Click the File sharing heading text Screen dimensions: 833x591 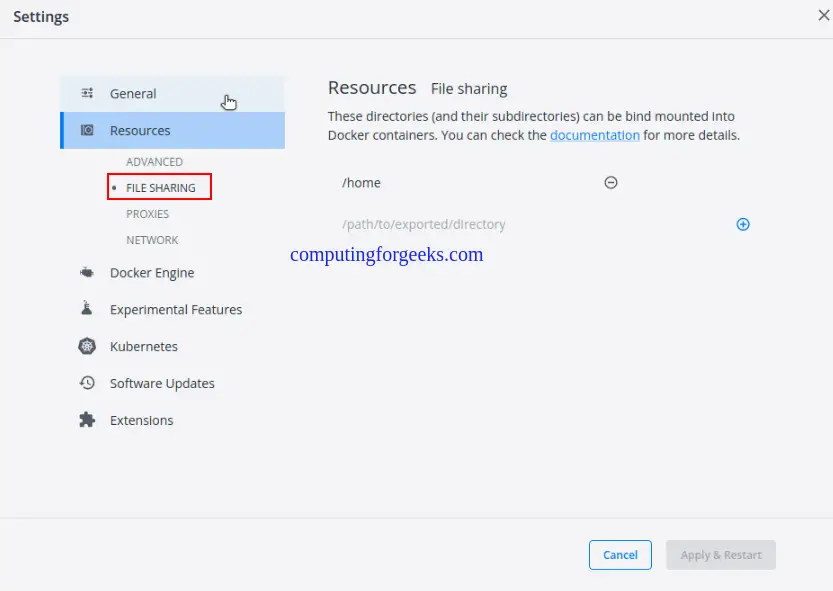[469, 89]
